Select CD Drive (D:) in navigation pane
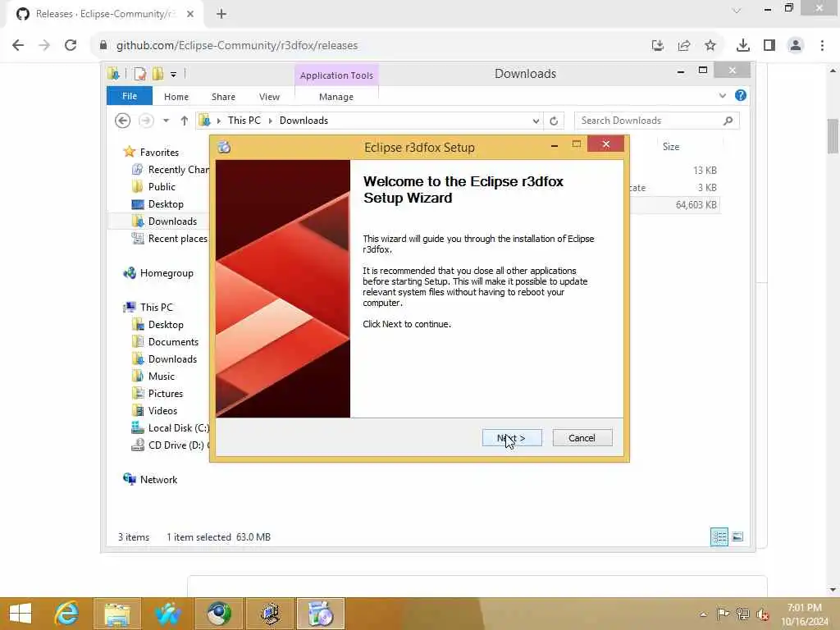Screen dimensions: 840x630 point(176,445)
